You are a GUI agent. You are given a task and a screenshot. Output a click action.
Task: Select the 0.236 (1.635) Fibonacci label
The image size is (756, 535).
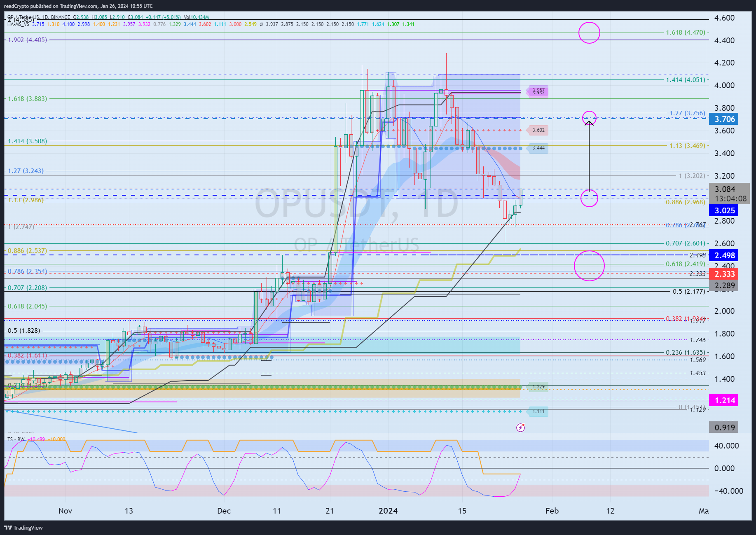point(686,353)
